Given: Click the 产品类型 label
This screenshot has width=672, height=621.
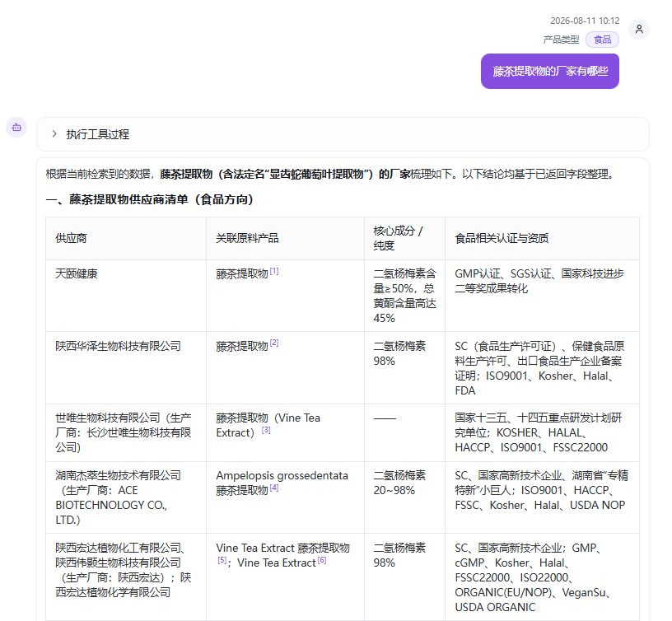Looking at the screenshot, I should coord(561,40).
